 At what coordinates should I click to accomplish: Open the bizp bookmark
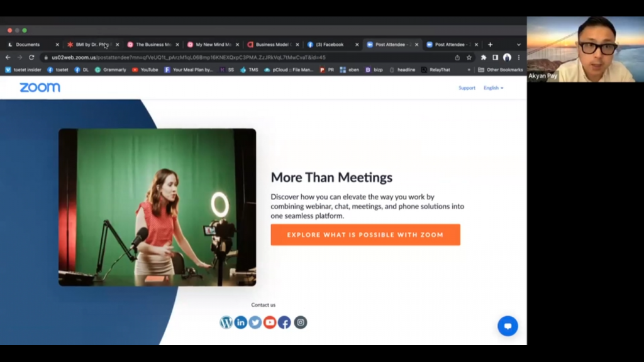[x=374, y=70]
